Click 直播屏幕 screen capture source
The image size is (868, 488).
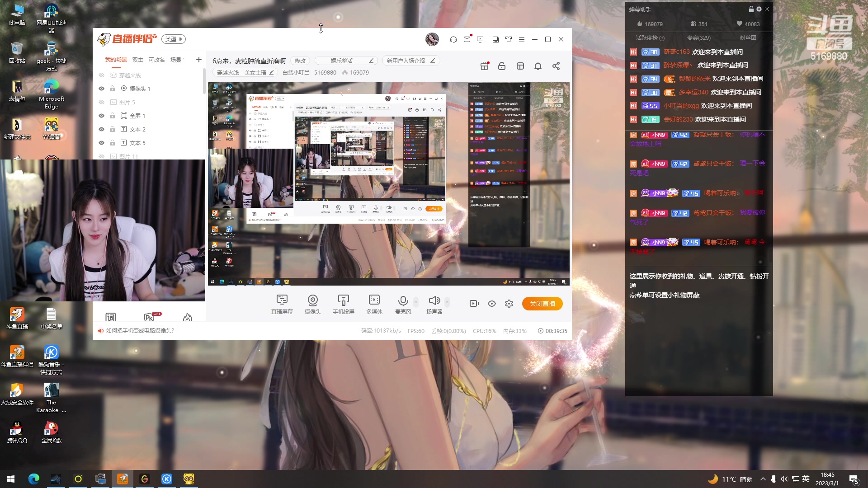tap(282, 304)
